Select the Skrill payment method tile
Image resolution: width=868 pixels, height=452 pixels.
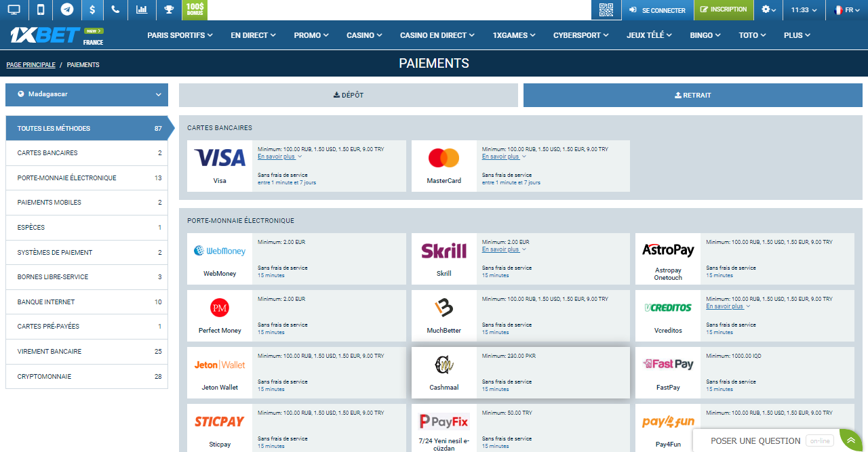click(521, 258)
